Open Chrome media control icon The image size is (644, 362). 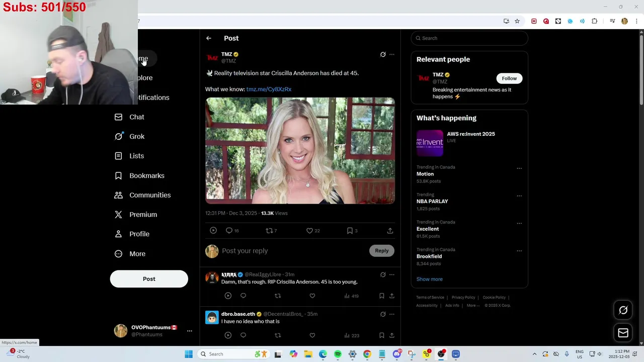[612, 21]
